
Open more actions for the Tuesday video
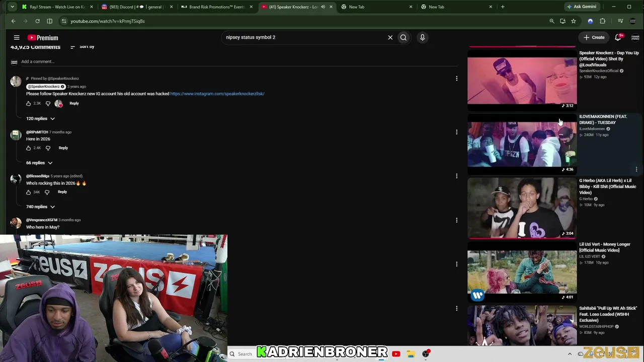pos(636,169)
